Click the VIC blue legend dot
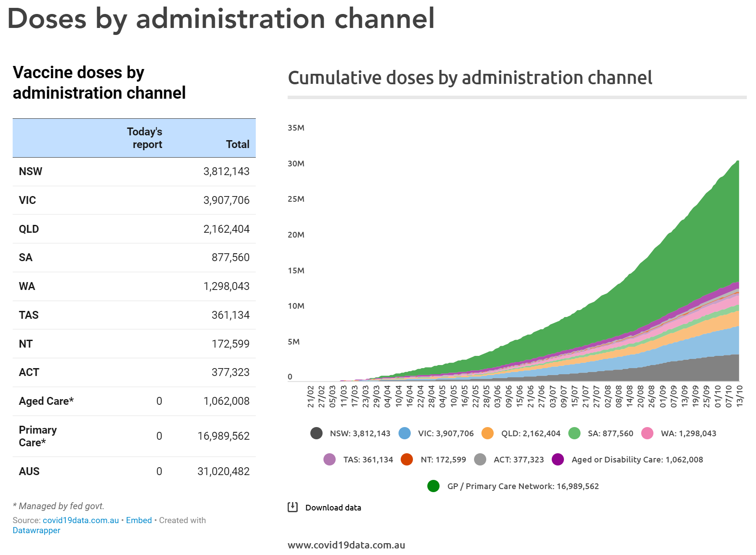The height and width of the screenshot is (555, 756). [x=405, y=433]
